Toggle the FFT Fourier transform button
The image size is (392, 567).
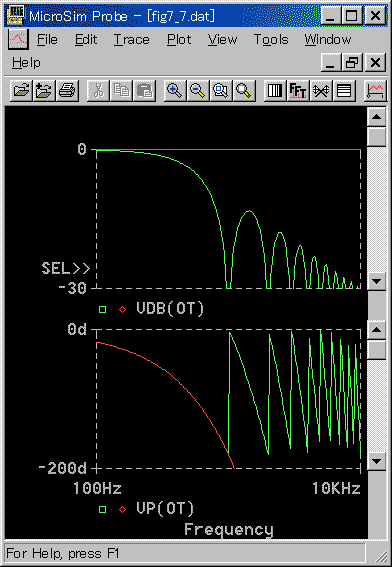298,90
